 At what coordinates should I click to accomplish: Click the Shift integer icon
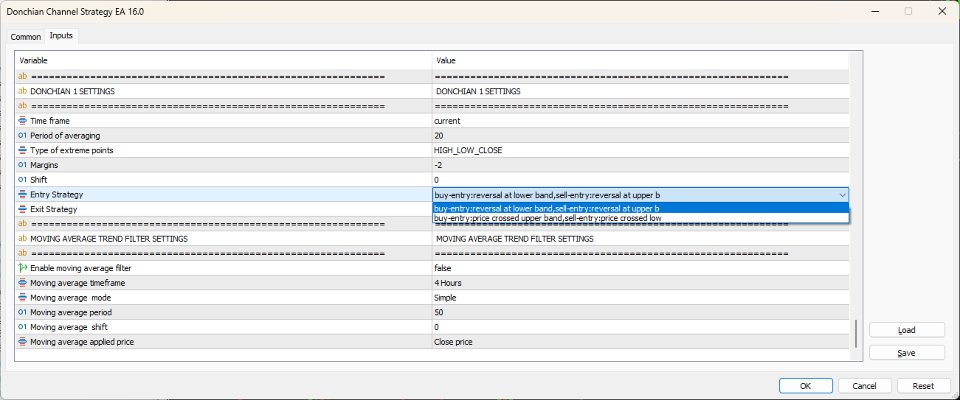click(23, 180)
